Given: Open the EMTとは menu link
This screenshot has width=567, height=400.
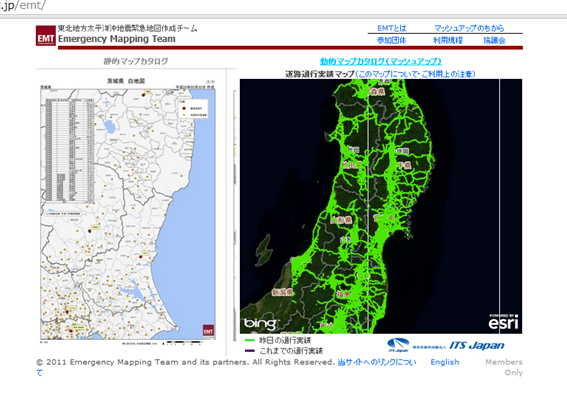Looking at the screenshot, I should (x=392, y=28).
